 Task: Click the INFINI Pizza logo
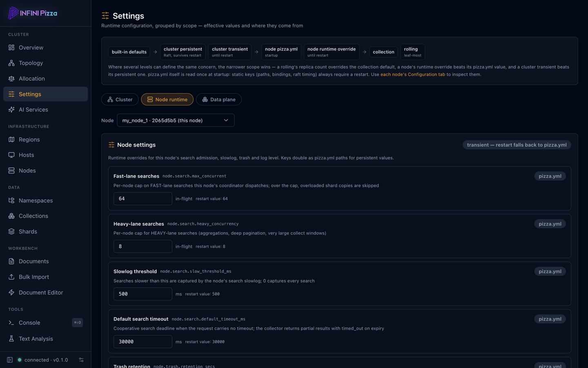tap(33, 13)
